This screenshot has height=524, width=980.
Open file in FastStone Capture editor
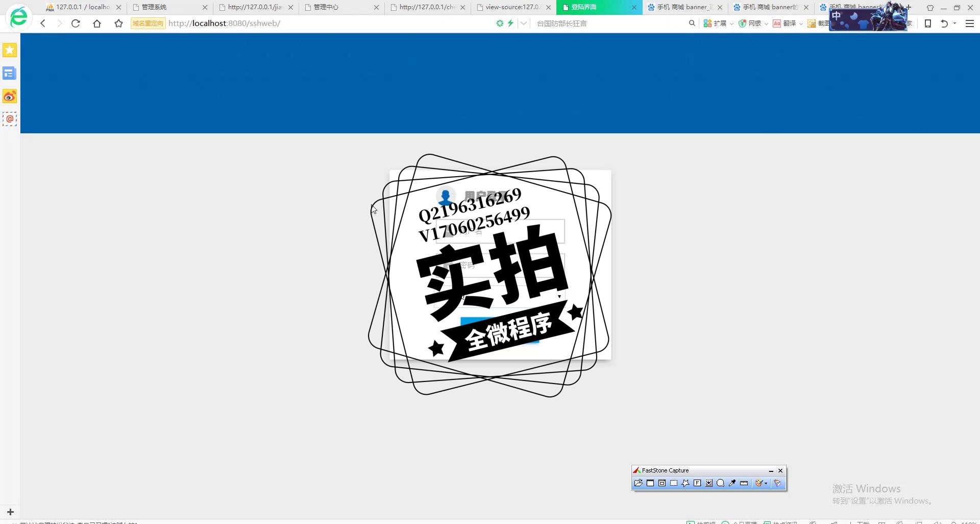[x=638, y=483]
